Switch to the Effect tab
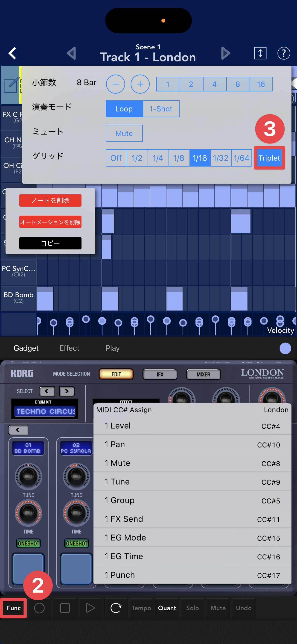Screen dimensions: 297x644 (69, 348)
